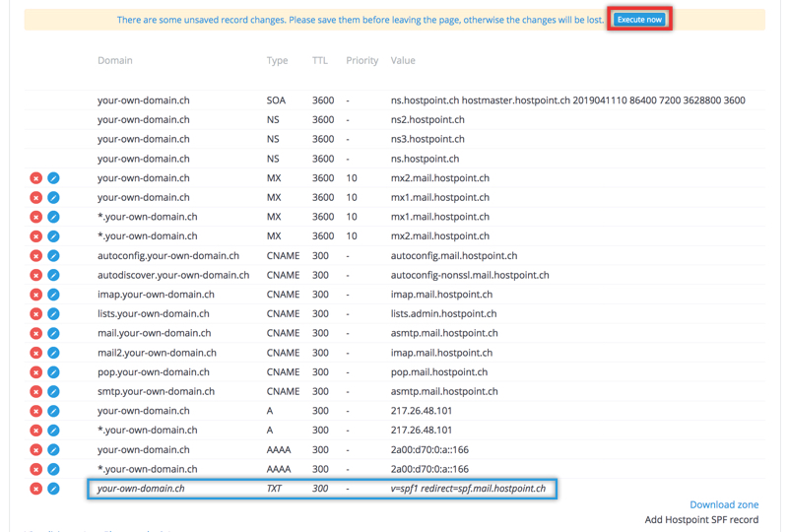Open the Download zone link
Image resolution: width=788 pixels, height=532 pixels.
724,504
